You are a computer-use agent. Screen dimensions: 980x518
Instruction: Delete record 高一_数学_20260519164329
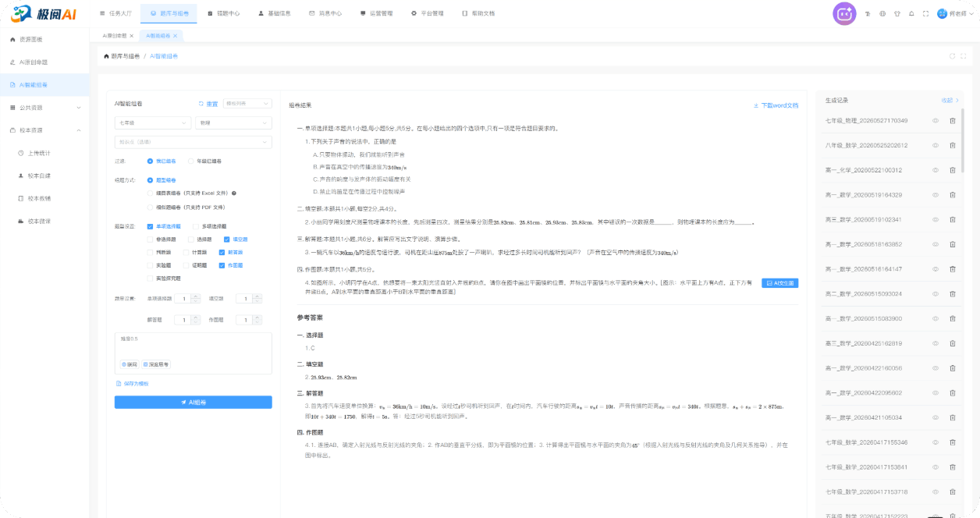pyautogui.click(x=952, y=194)
